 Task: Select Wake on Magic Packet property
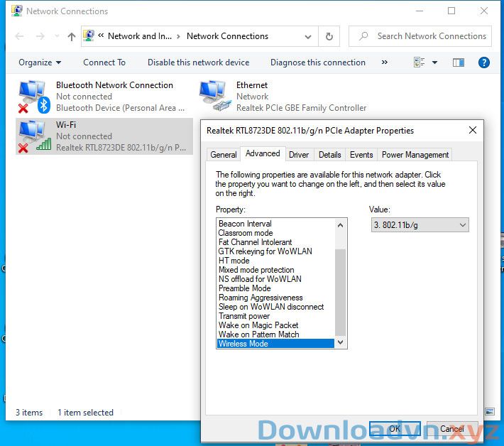275,325
